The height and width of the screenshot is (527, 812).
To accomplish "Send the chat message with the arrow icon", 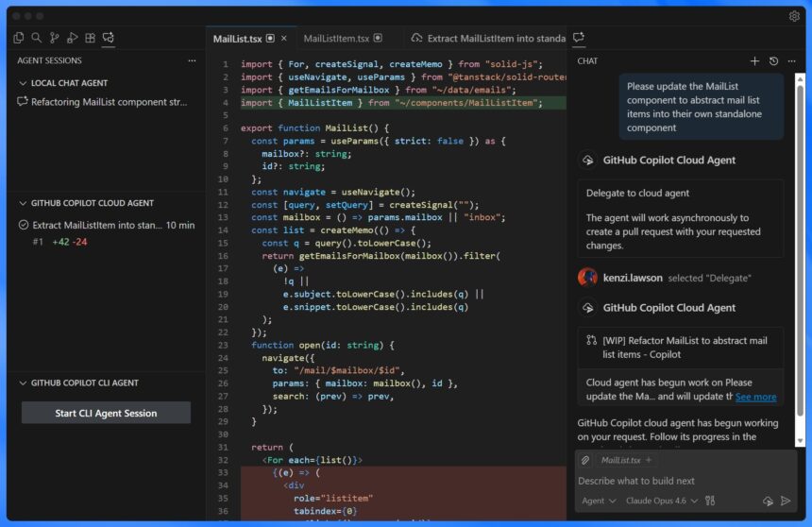I will point(786,501).
